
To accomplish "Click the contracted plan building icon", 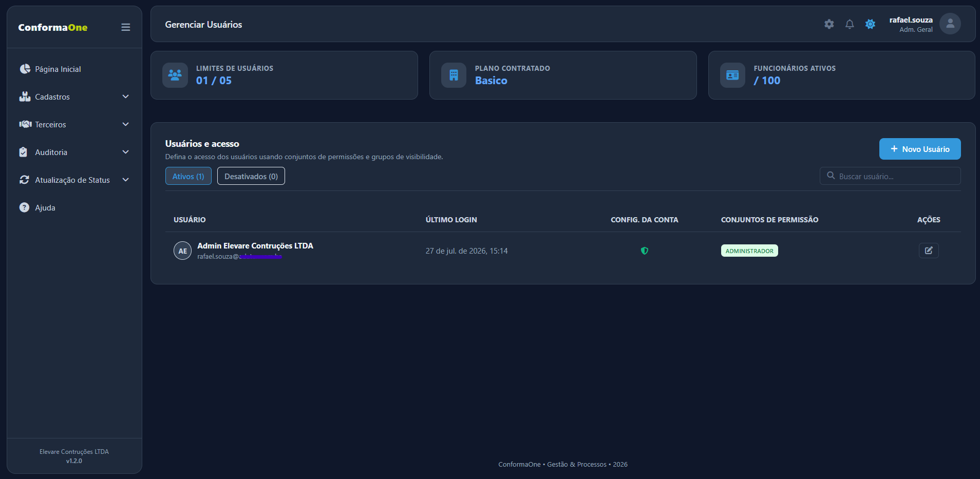I will point(454,75).
